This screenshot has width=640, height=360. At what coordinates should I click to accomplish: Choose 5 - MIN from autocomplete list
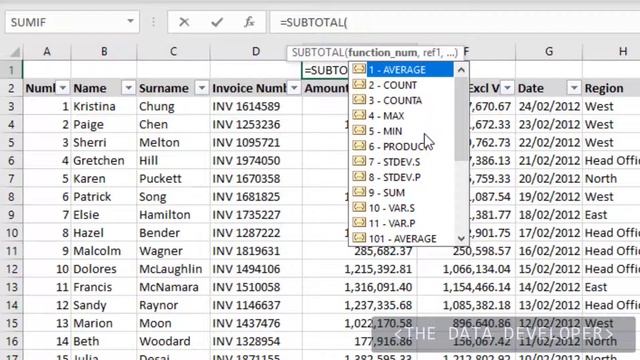tap(402, 131)
